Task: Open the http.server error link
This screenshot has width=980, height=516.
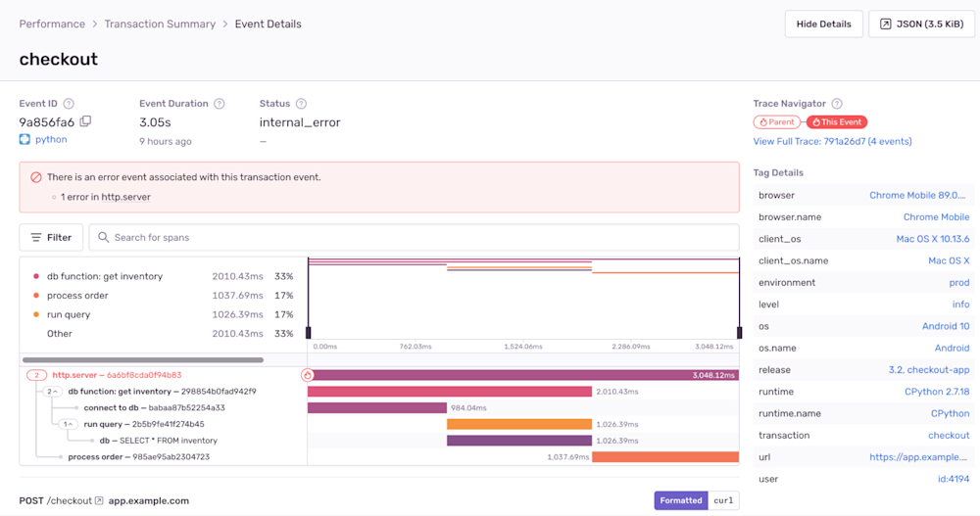Action: pos(126,197)
